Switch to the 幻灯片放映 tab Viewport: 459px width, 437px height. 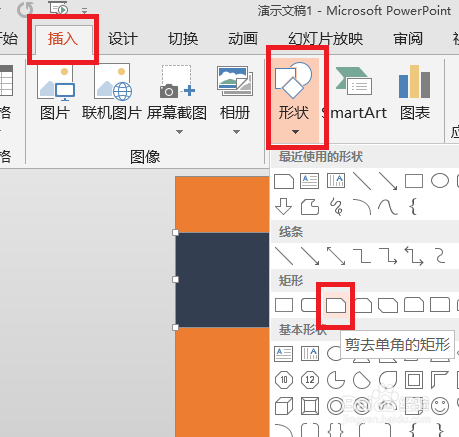coord(326,39)
